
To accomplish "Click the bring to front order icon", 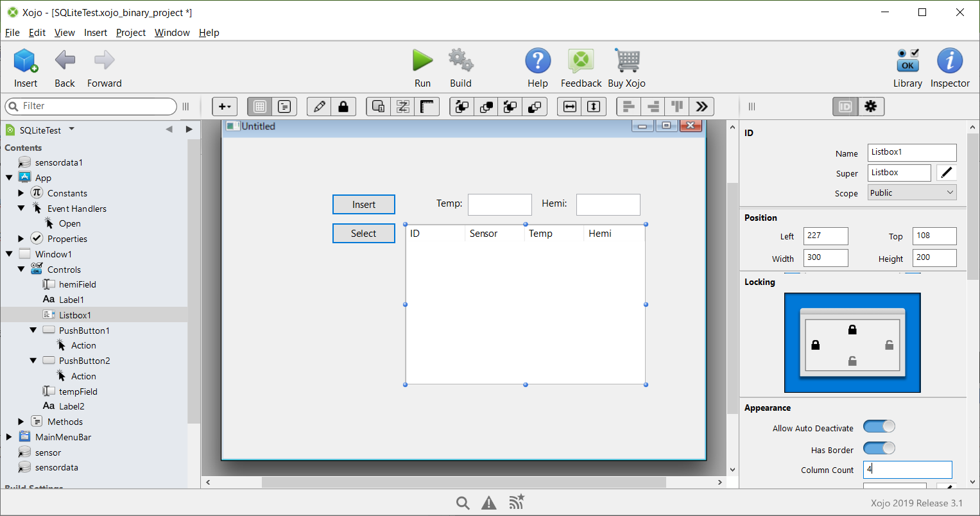I will tap(486, 107).
